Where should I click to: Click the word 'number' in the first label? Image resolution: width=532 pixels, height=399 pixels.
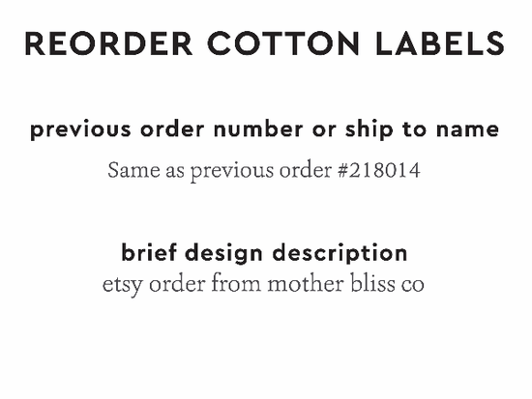(258, 129)
